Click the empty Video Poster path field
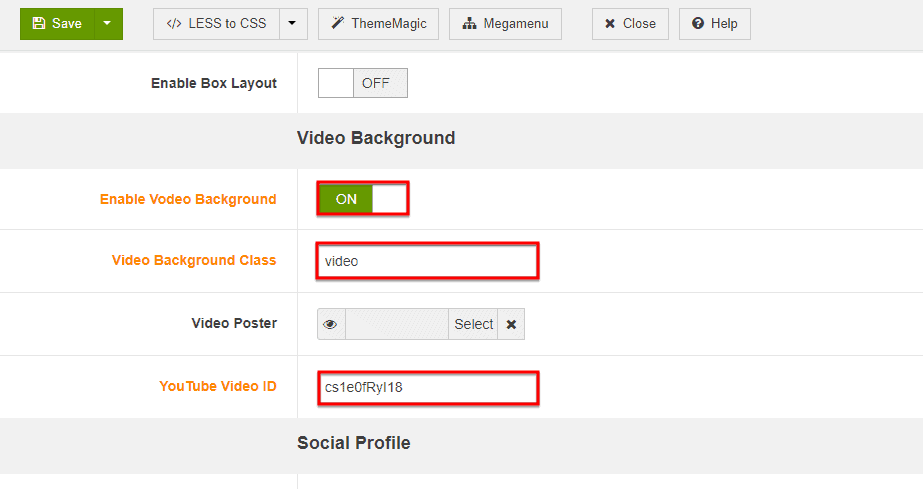The image size is (923, 489). click(x=396, y=324)
